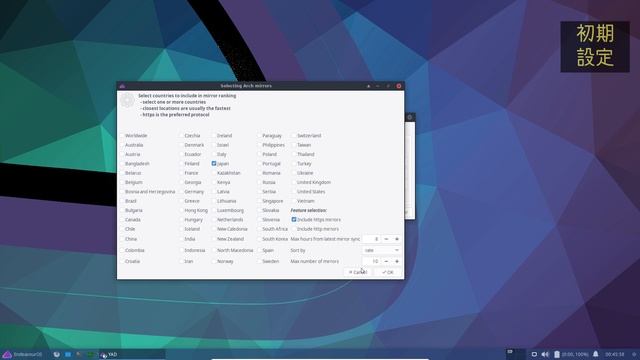Check the Philippines checkbox
This screenshot has height=360, width=640.
pos(259,145)
